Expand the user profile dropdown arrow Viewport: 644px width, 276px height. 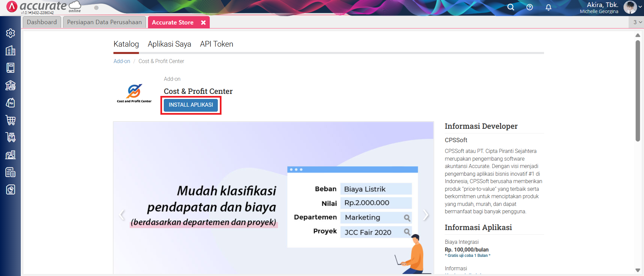click(x=640, y=7)
